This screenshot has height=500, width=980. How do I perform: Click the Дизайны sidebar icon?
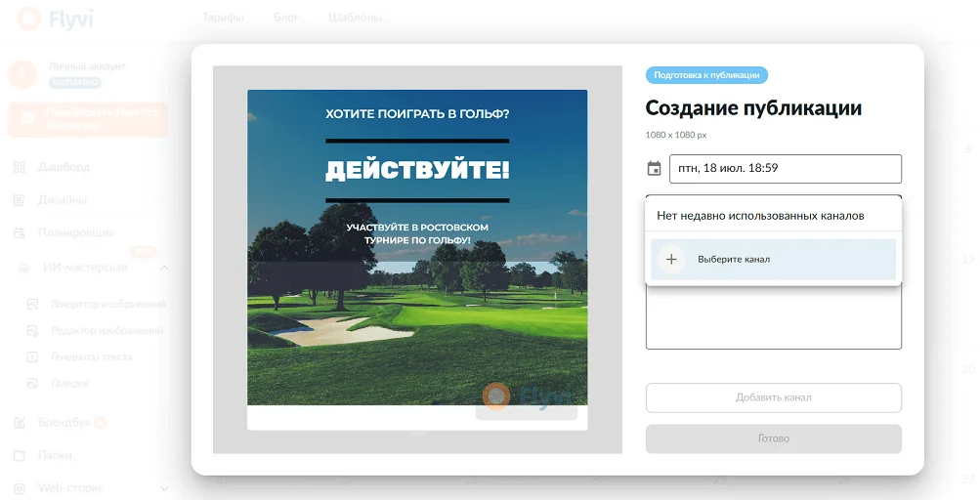click(x=20, y=200)
